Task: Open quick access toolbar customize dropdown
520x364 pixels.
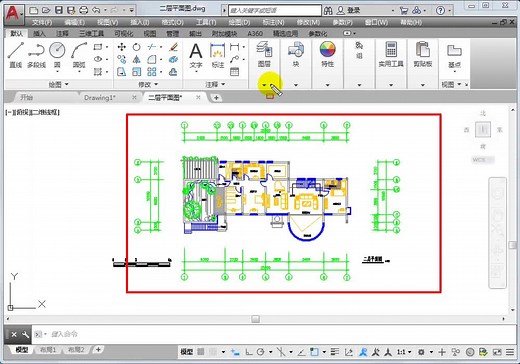Action: click(132, 10)
